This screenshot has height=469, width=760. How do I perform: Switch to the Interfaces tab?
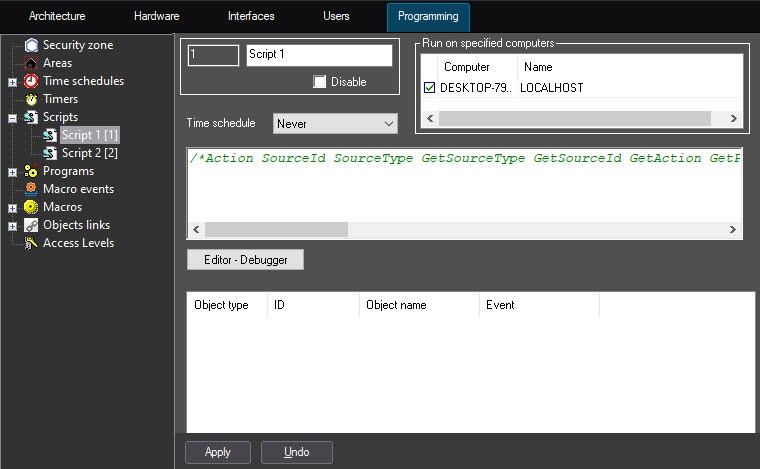(251, 16)
